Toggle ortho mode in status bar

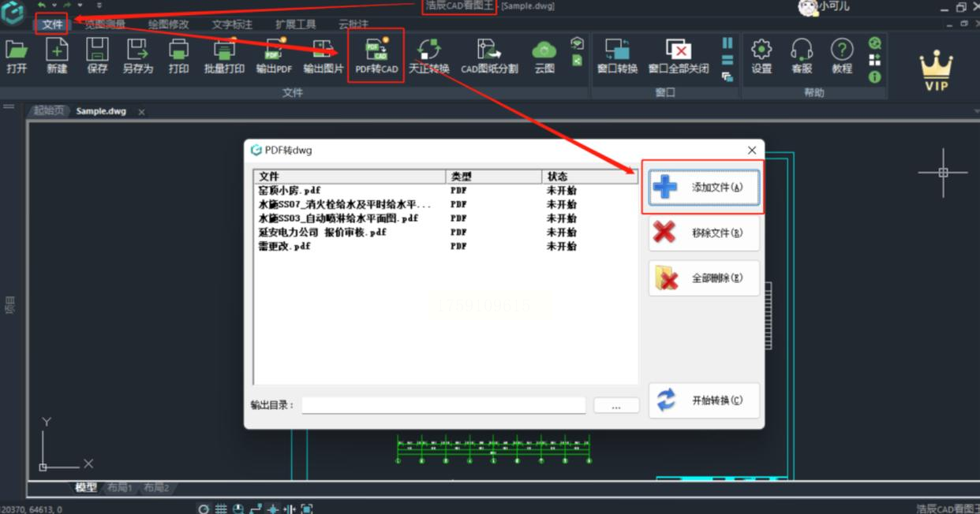256,509
